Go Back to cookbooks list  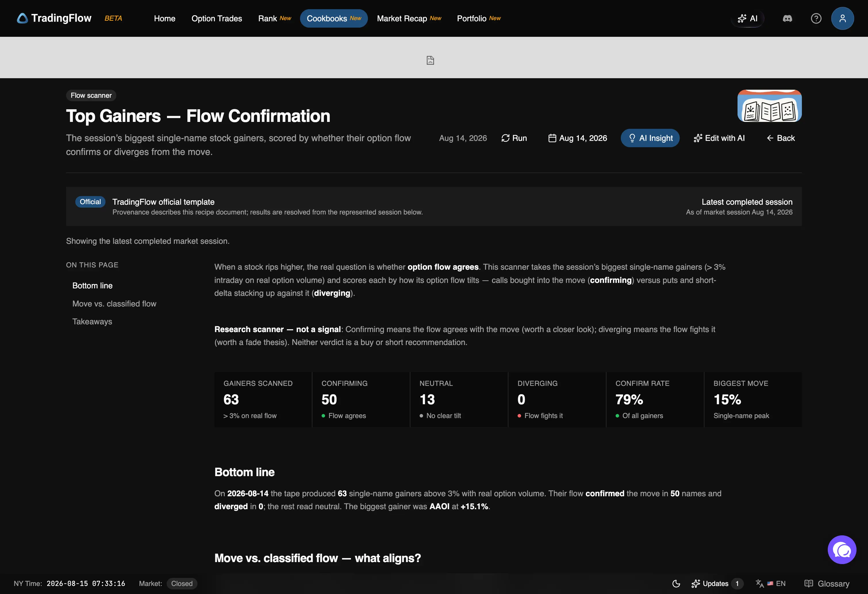tap(781, 138)
